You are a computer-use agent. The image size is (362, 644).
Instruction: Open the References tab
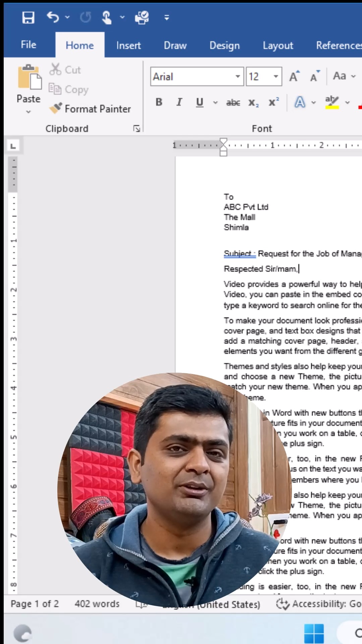339,45
